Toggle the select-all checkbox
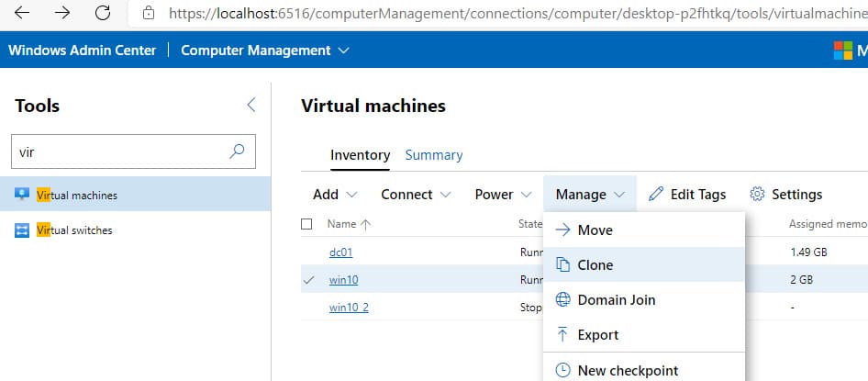Image resolution: width=868 pixels, height=381 pixels. (x=306, y=224)
